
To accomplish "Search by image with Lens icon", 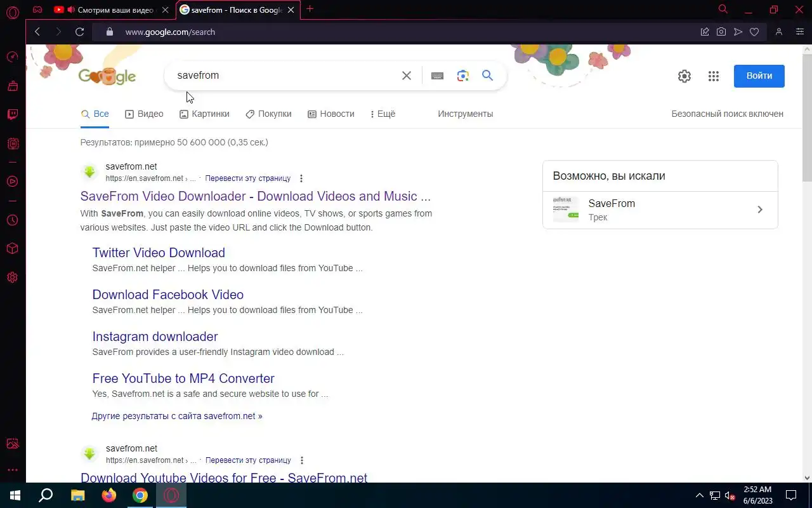I will click(x=463, y=76).
